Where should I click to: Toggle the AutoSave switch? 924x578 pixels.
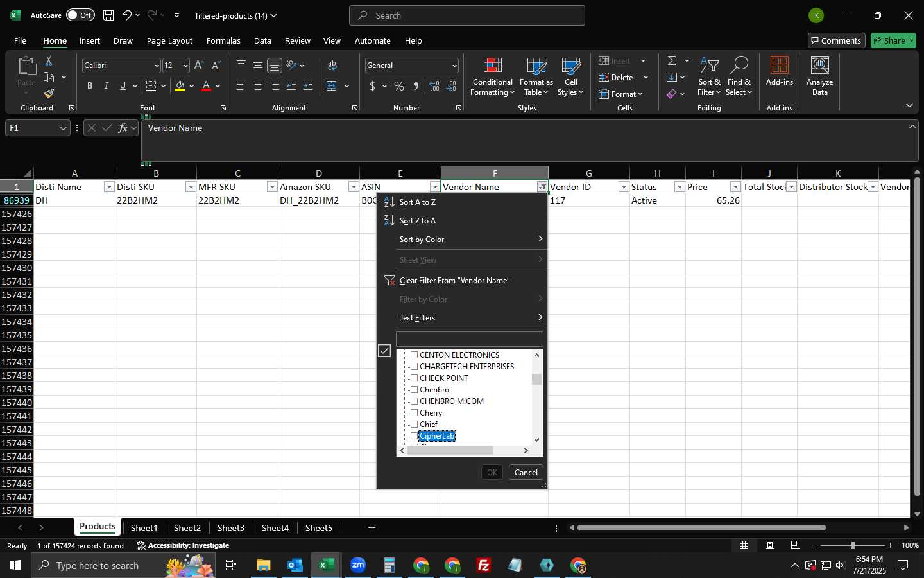(80, 15)
